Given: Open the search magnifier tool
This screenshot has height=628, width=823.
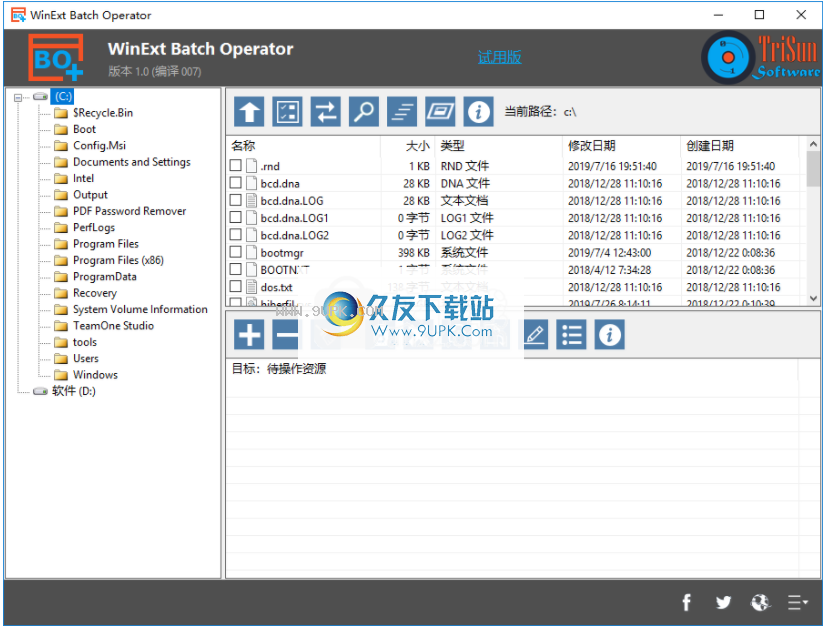Looking at the screenshot, I should point(364,111).
